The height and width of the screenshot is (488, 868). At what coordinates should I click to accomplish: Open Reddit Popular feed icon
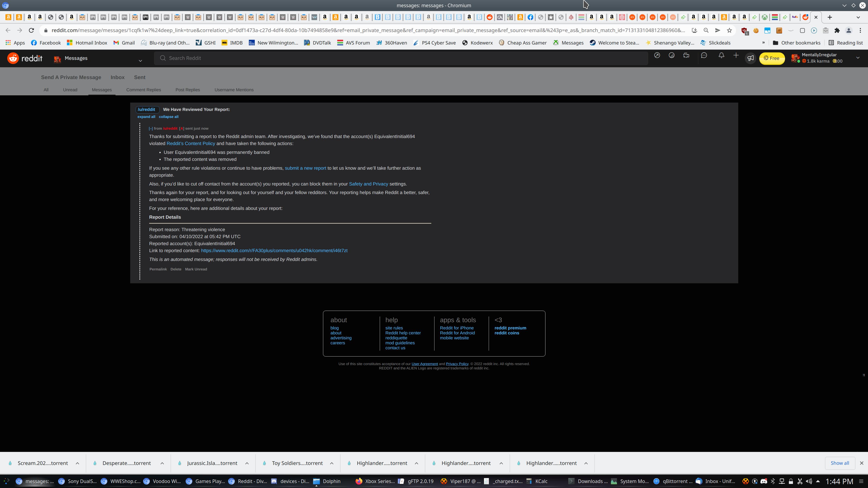pos(657,56)
